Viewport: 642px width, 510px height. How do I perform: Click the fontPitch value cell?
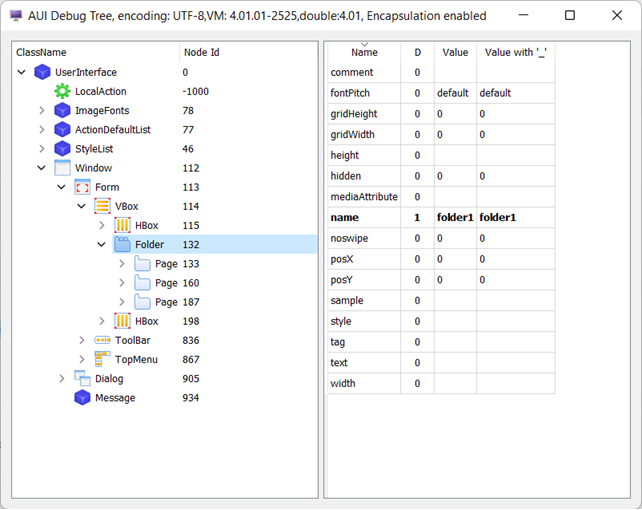point(453,93)
